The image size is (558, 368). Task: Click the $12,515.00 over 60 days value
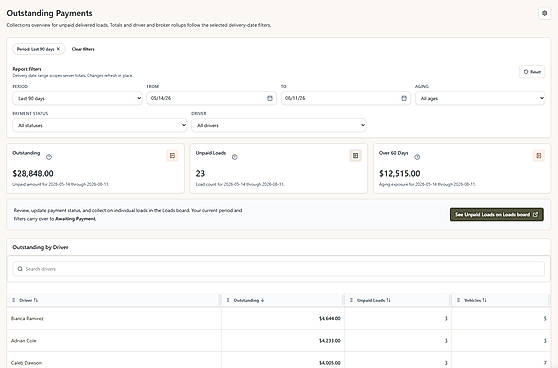click(400, 174)
